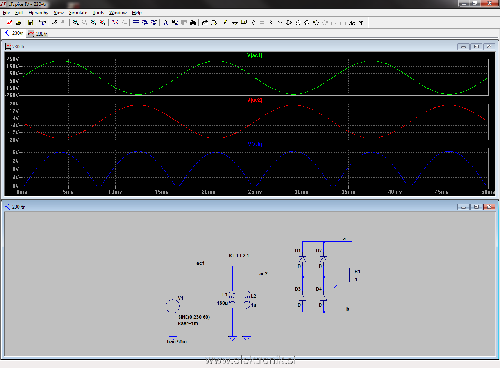Select the Label Net tool
The image size is (500, 368).
[244, 22]
